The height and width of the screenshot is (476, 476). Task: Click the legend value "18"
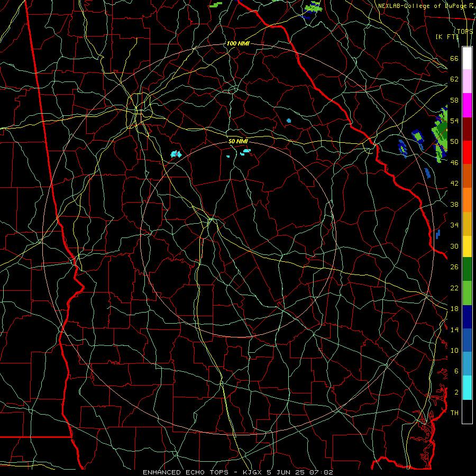[x=454, y=309]
